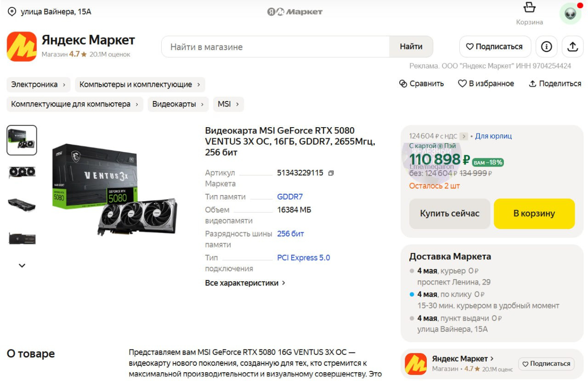
Task: Expand more thumbnails with down chevron
Action: point(22,265)
